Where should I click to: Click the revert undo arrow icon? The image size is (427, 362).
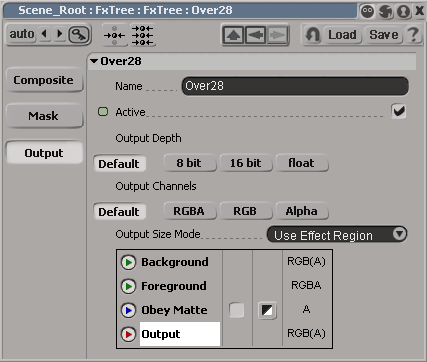[313, 35]
